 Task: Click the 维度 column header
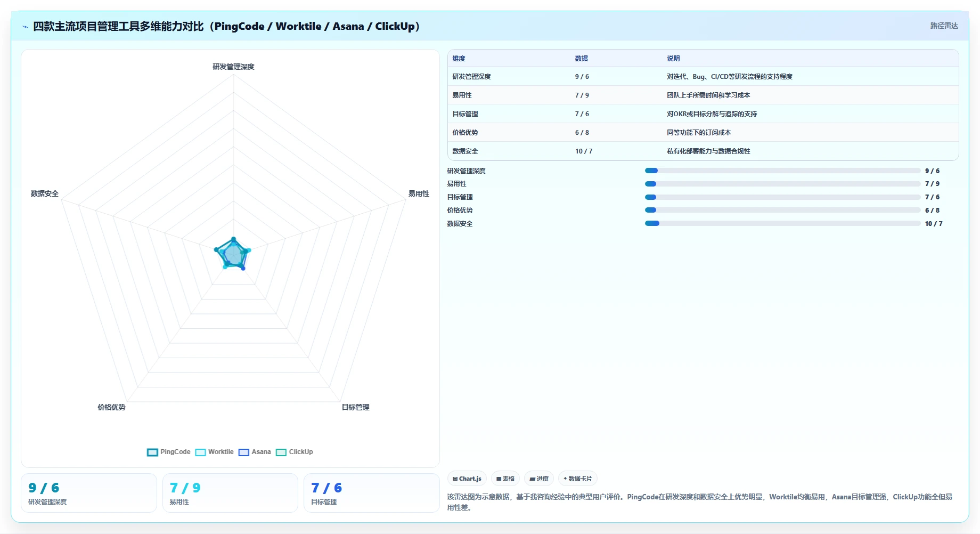[x=459, y=59]
